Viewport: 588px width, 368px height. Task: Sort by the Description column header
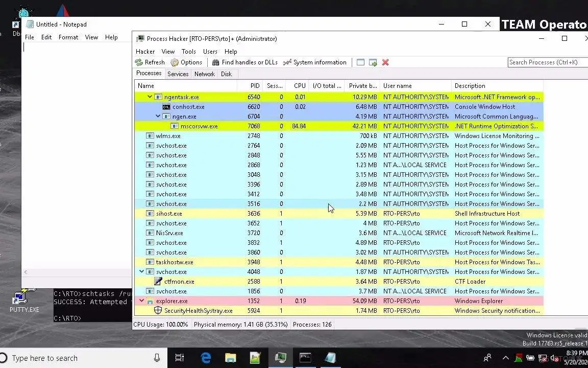point(497,86)
